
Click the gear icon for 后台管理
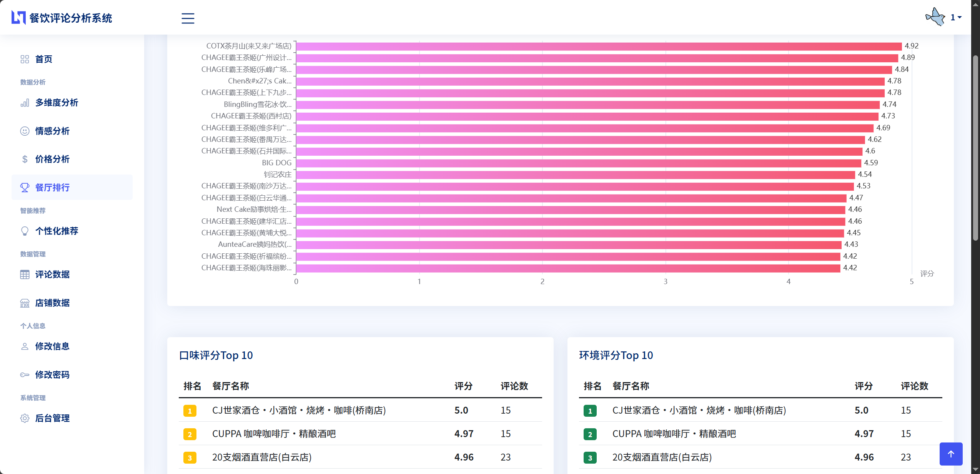coord(25,418)
